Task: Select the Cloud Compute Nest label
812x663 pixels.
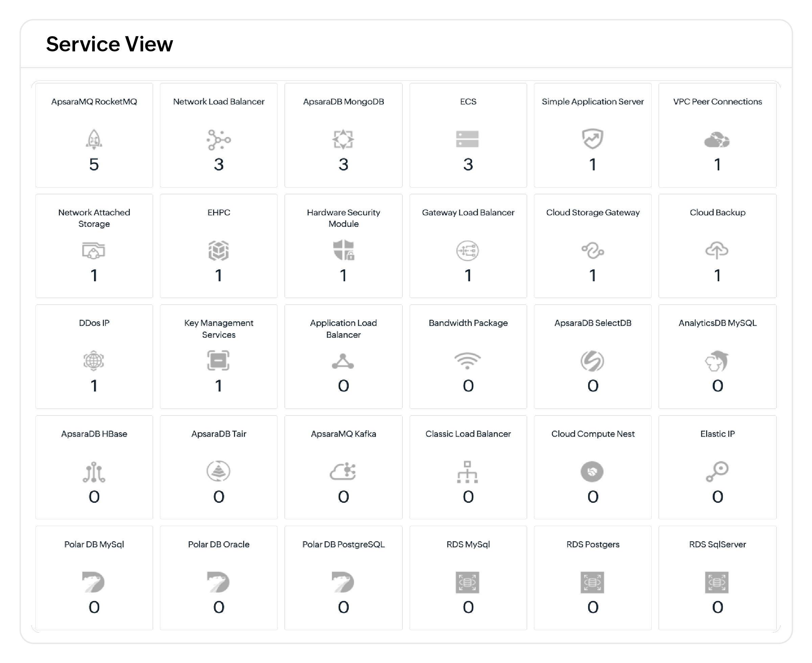Action: point(593,434)
